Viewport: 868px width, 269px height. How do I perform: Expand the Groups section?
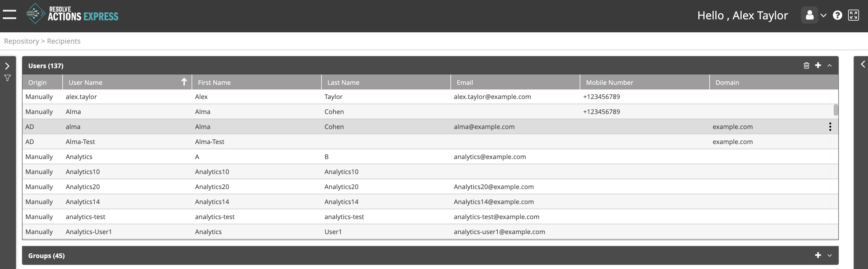pos(830,255)
